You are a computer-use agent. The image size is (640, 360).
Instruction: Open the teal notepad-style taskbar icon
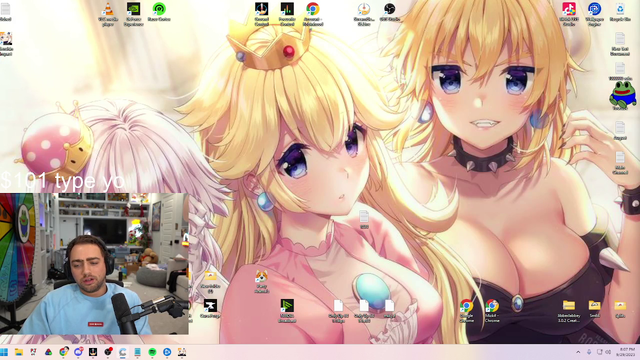point(138,352)
